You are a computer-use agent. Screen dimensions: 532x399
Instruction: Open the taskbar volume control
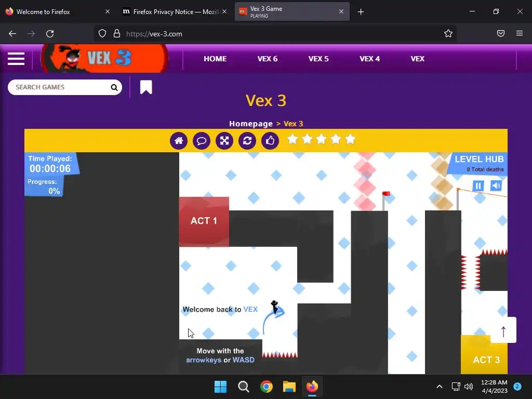pyautogui.click(x=469, y=387)
